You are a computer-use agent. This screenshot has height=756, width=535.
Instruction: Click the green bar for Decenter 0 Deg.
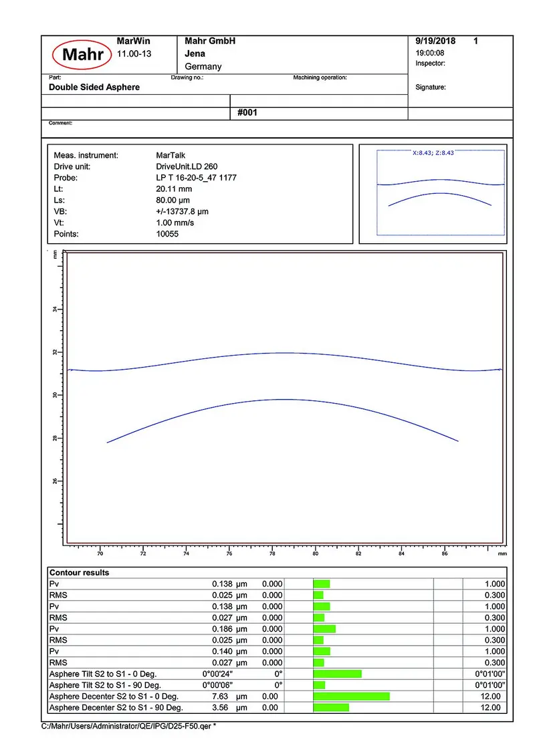351,697
